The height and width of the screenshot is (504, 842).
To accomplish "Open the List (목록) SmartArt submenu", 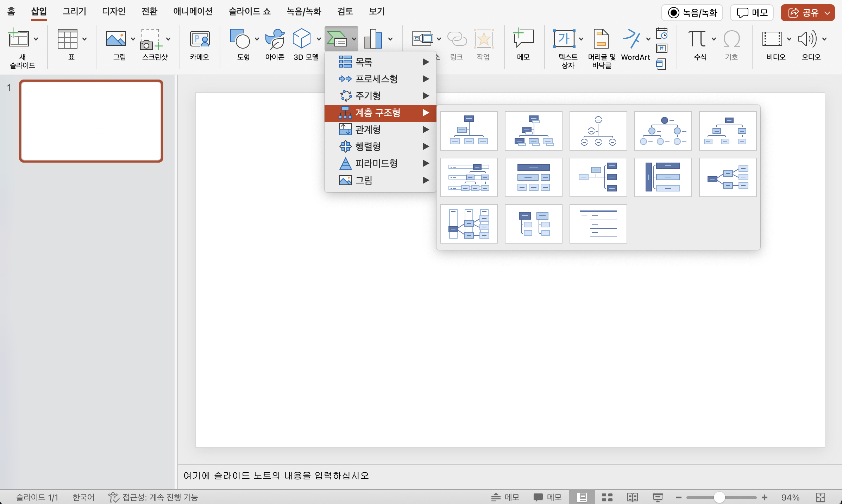I will 381,62.
